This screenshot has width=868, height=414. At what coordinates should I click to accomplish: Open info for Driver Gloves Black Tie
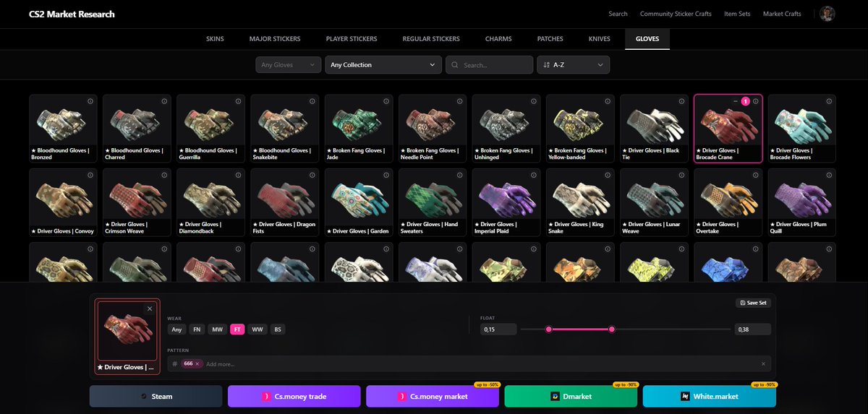[x=681, y=101]
